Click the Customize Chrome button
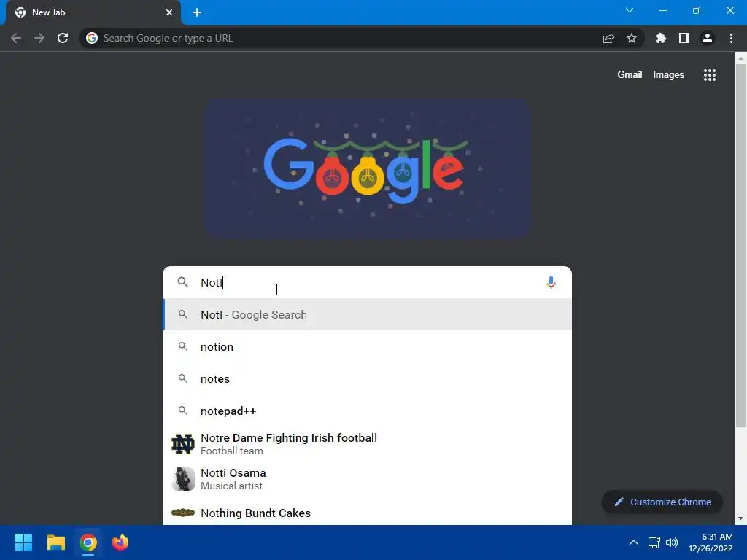Screen dimensions: 747x560 click(x=662, y=502)
